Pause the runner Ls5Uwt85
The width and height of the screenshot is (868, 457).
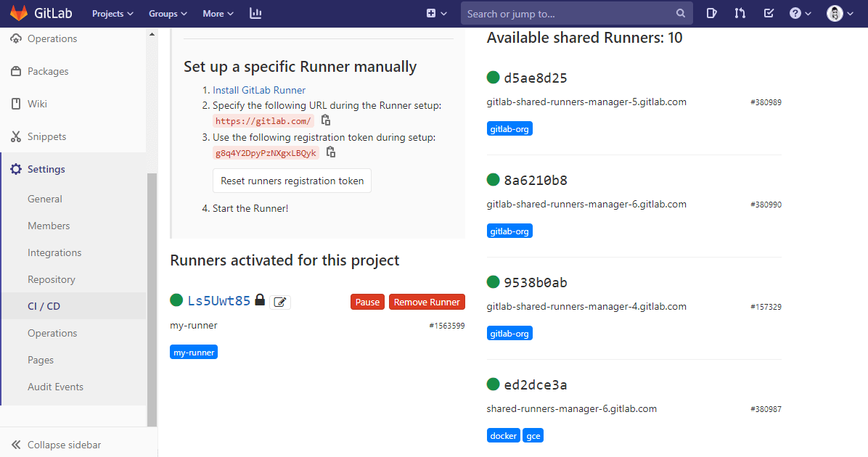pos(367,301)
